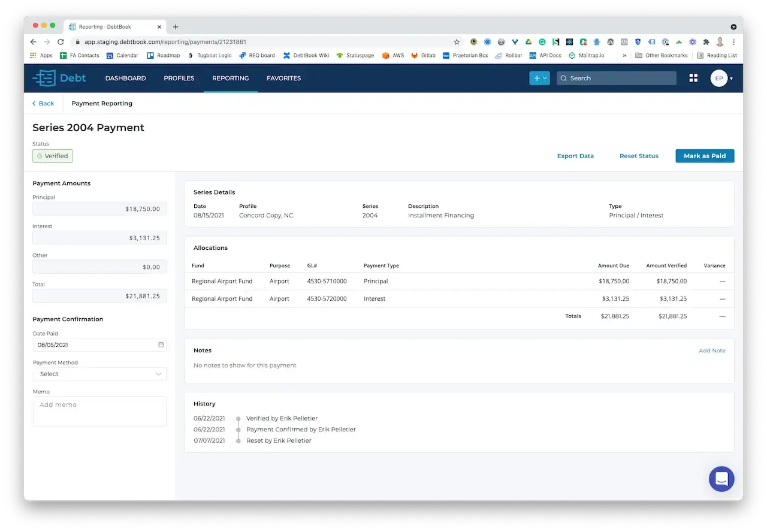Image resolution: width=767 pixels, height=532 pixels.
Task: Click GL# 4530-5720000 cell
Action: pos(327,298)
